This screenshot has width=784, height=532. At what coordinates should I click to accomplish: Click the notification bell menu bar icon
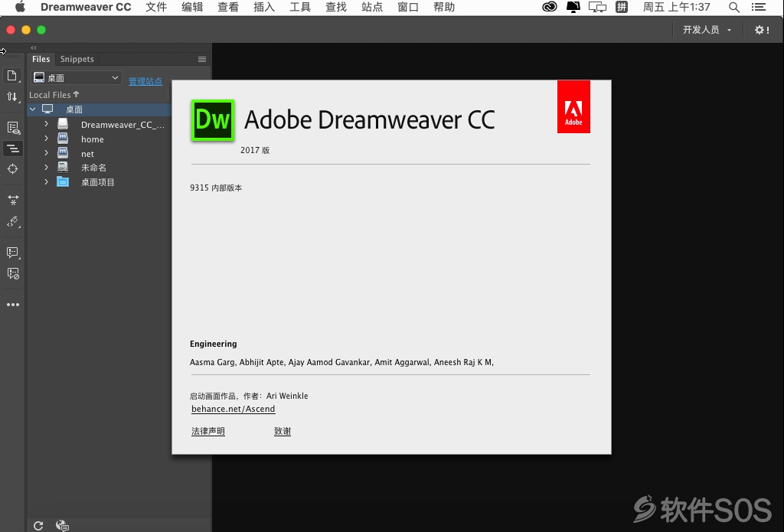pyautogui.click(x=573, y=7)
